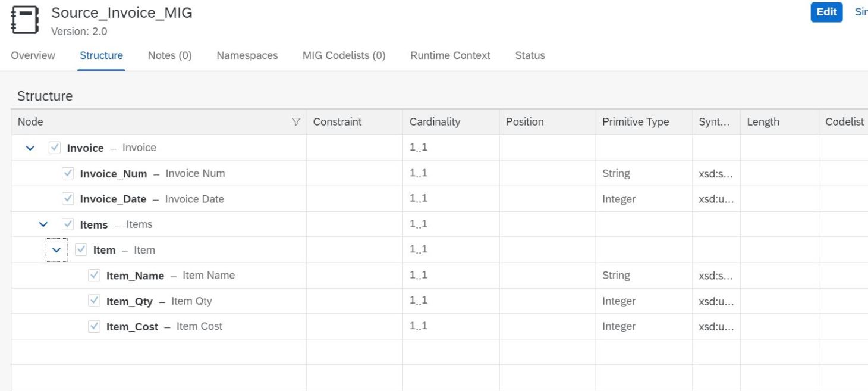The width and height of the screenshot is (868, 391).
Task: Click the Cardinality column header
Action: [x=435, y=121]
